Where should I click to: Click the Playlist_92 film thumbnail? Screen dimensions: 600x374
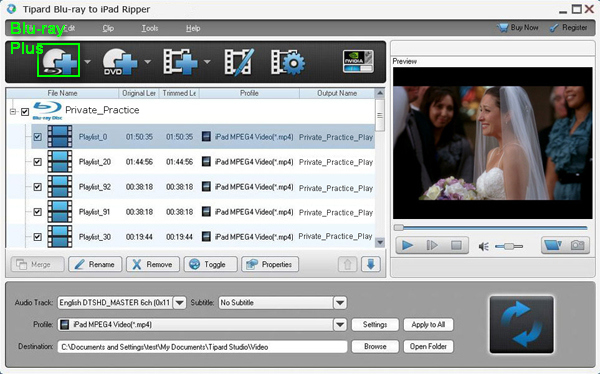point(60,186)
